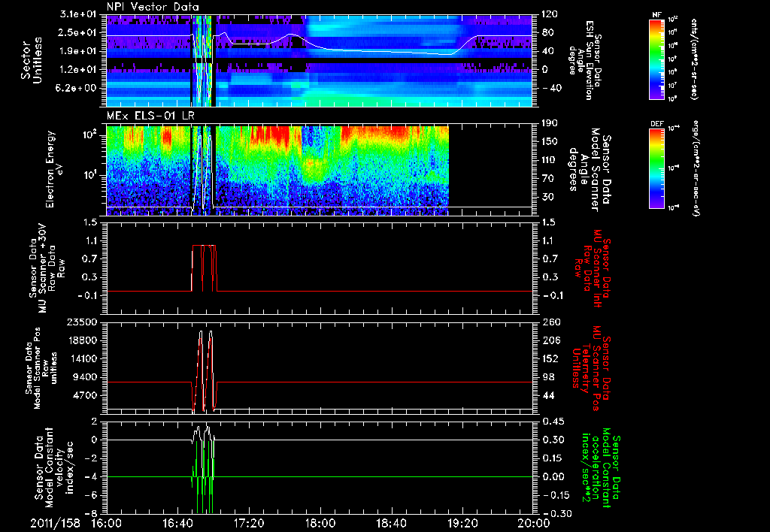Screen dimensions: 770x532
Task: Click the 120 tick on Sun Elevation axis
Action: tap(550, 14)
